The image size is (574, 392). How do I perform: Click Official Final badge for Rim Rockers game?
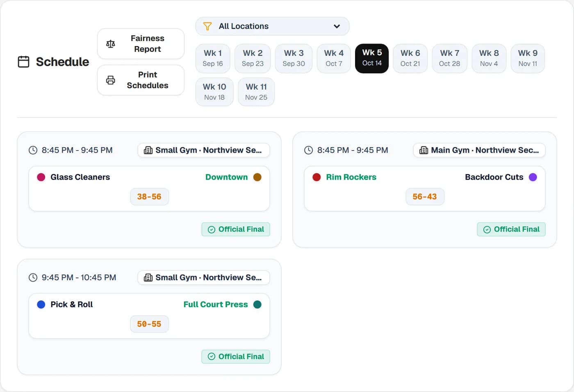point(511,230)
